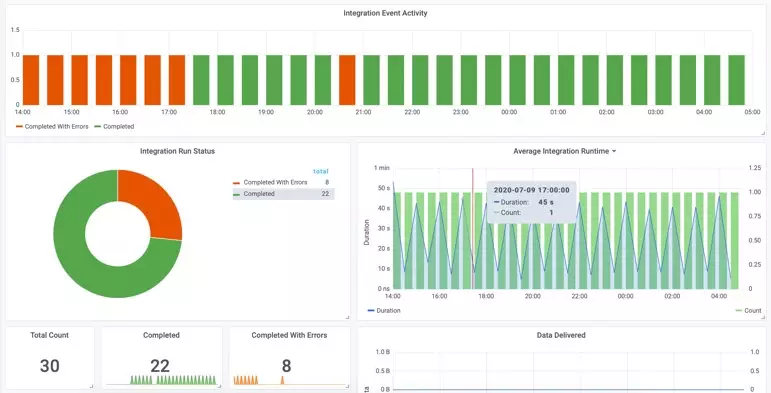Sort pie legend by total column header

[321, 172]
